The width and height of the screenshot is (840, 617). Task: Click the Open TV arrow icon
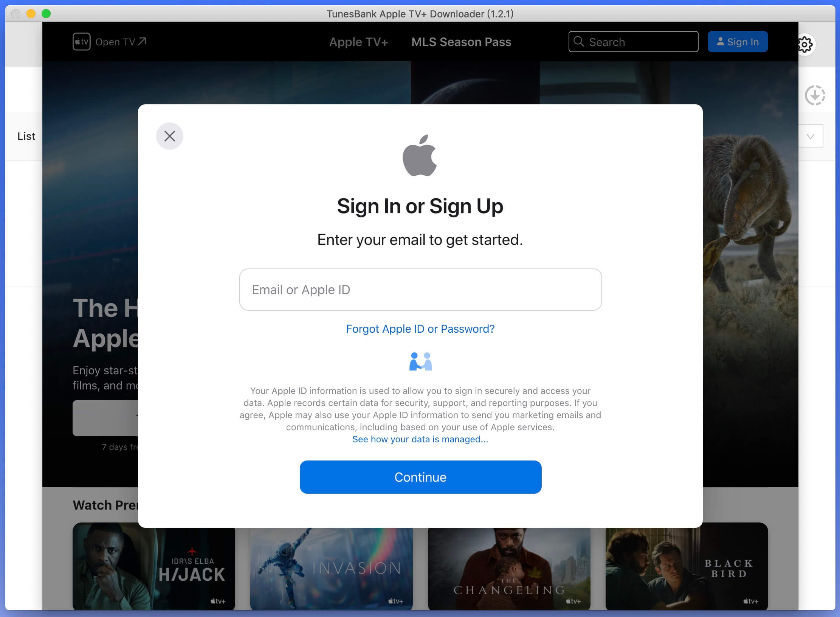(x=144, y=40)
